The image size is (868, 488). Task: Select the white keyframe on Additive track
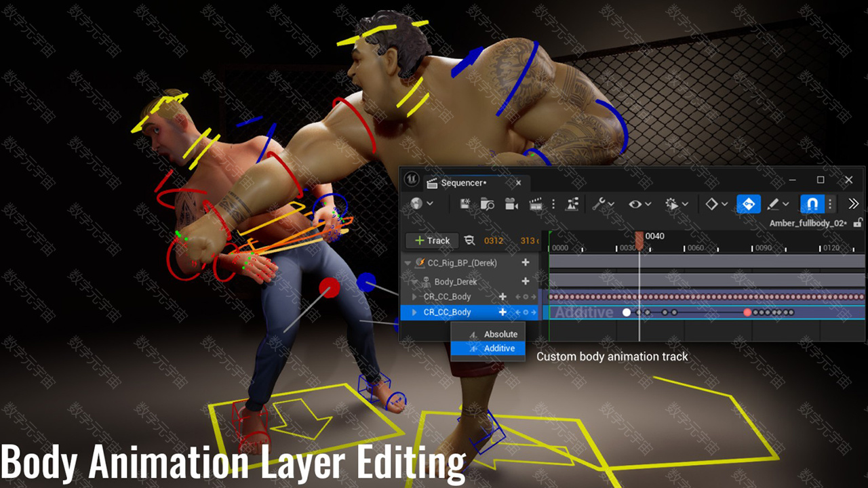(x=627, y=312)
